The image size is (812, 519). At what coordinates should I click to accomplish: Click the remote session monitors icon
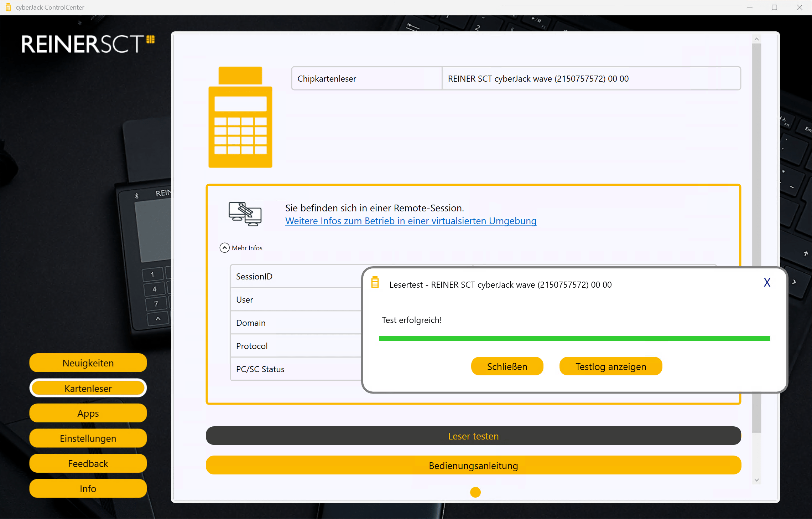click(x=245, y=214)
